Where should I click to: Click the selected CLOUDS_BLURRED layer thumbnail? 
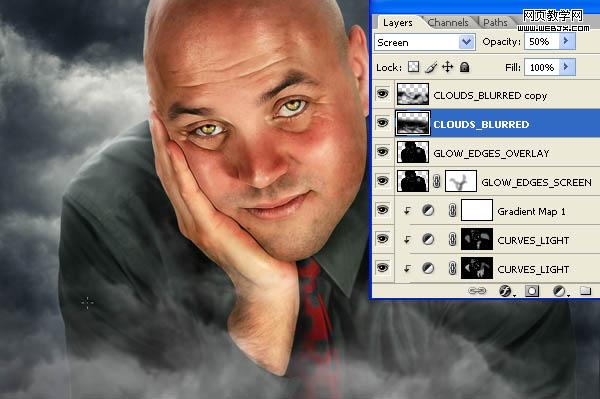(412, 123)
